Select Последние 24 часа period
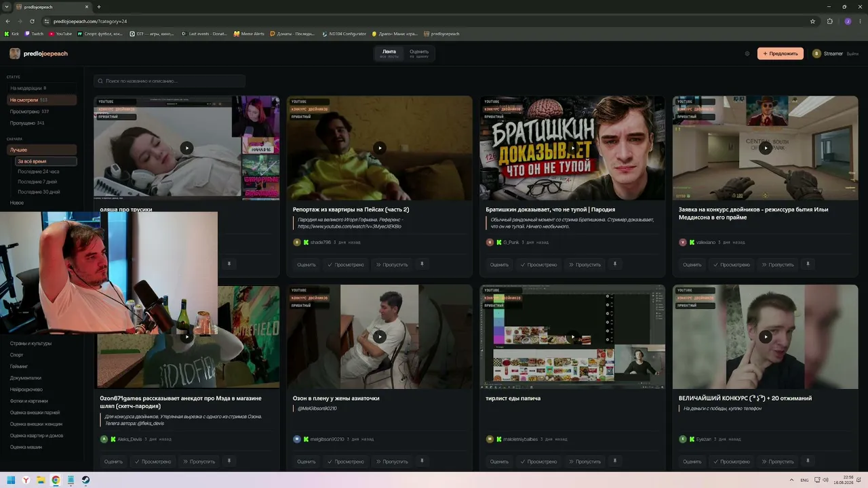 (x=39, y=171)
